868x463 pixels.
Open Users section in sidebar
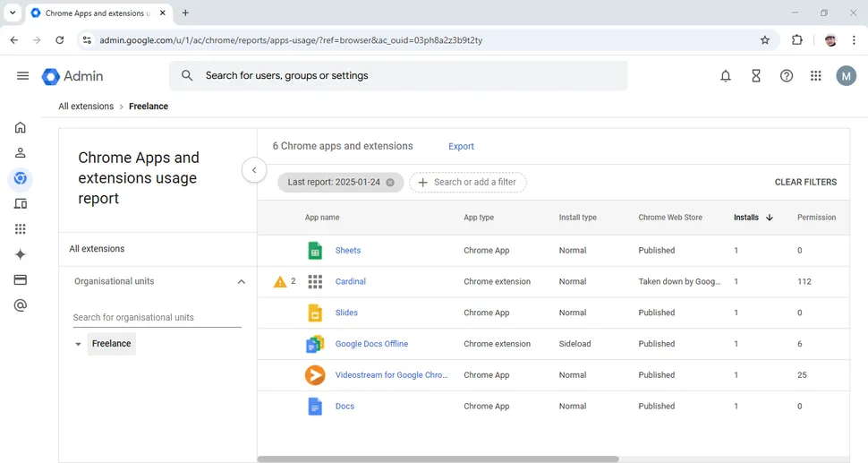[x=21, y=153]
